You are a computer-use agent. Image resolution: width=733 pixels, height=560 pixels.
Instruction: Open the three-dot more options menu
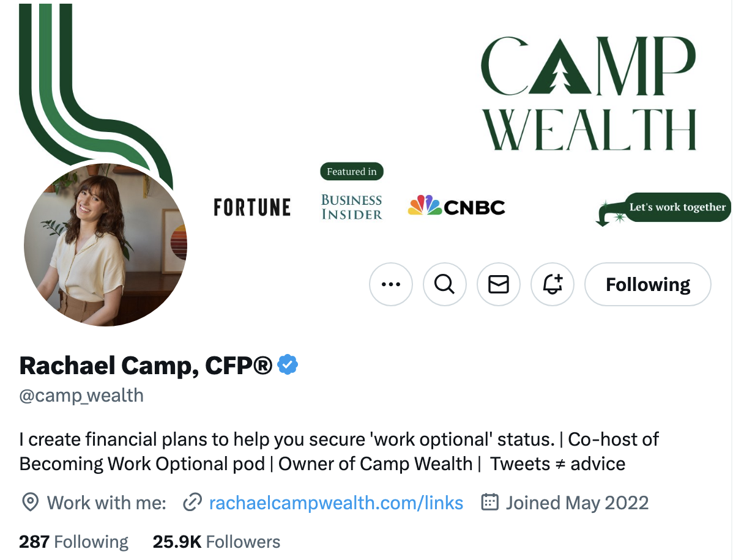391,284
